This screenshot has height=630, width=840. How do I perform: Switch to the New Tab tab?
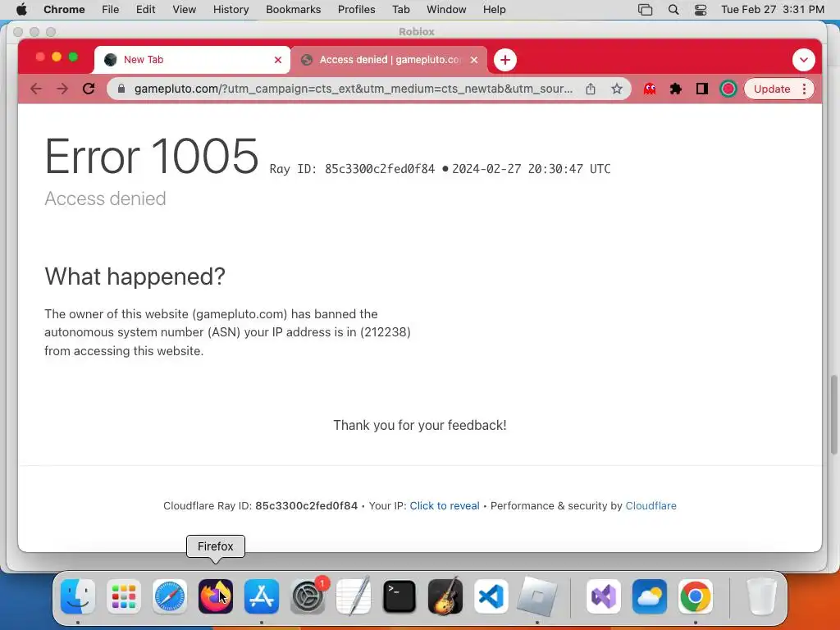coord(192,60)
